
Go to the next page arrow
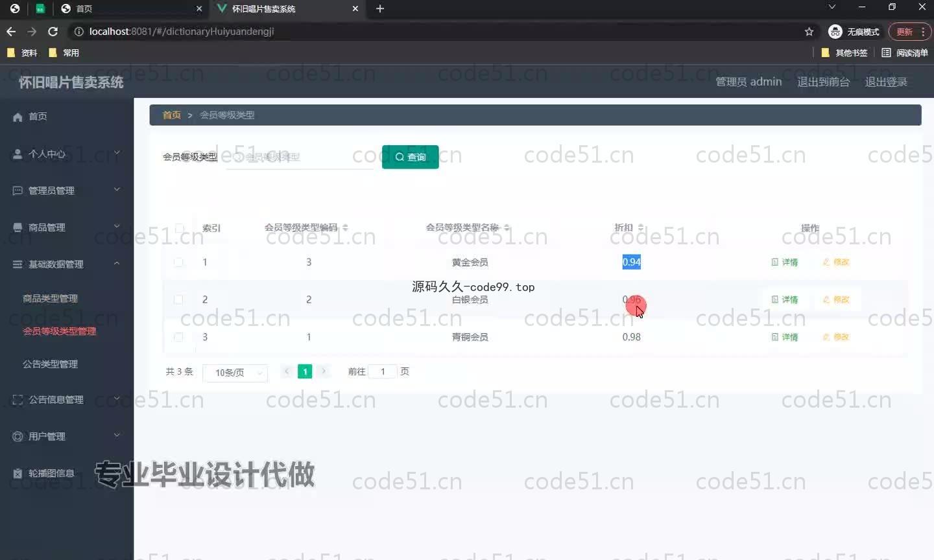pos(324,371)
